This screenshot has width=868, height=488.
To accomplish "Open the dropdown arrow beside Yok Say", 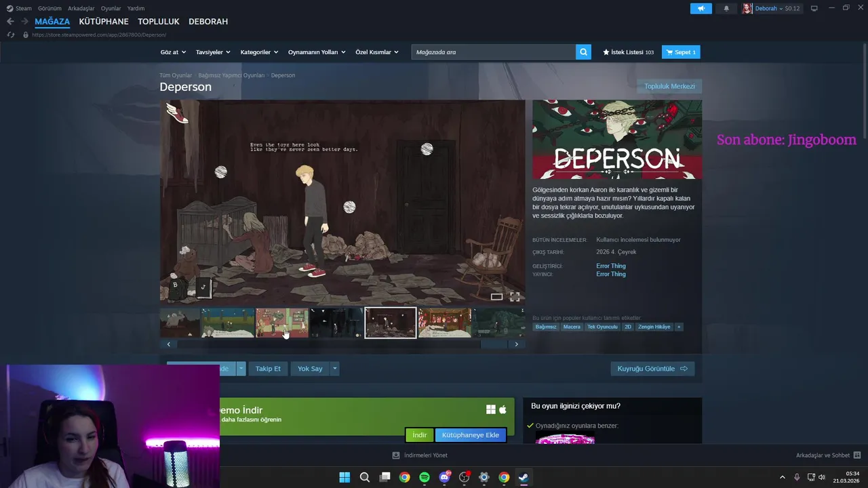I will tap(334, 369).
